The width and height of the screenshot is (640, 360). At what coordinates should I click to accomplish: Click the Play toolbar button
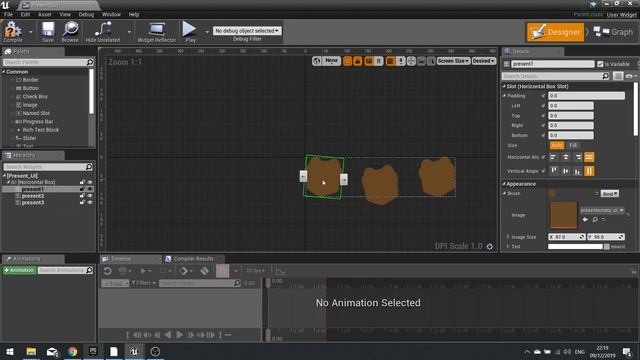189,32
